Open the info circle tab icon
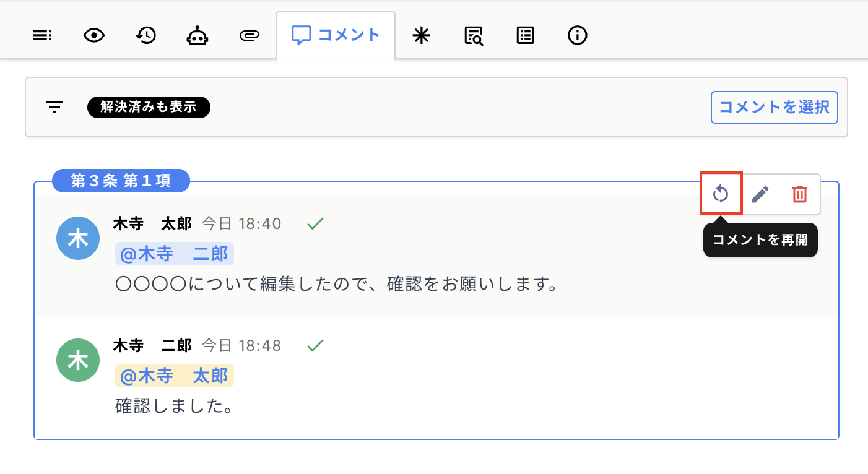This screenshot has width=868, height=474. [577, 36]
